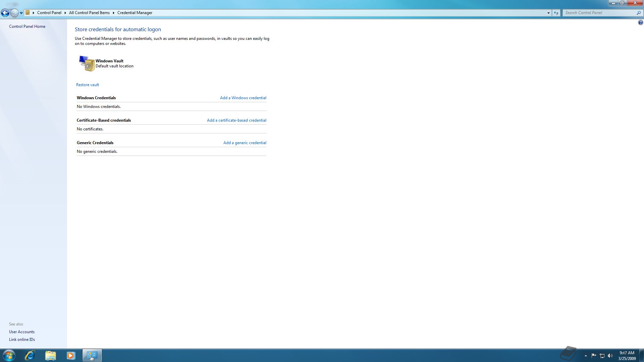Image resolution: width=644 pixels, height=362 pixels.
Task: Click the network tray icon
Action: [602, 356]
